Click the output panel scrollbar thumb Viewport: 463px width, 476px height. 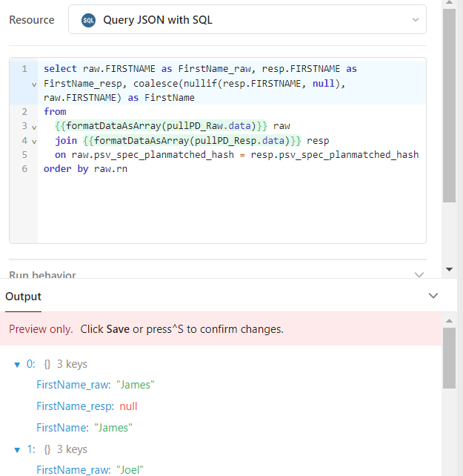(x=449, y=358)
